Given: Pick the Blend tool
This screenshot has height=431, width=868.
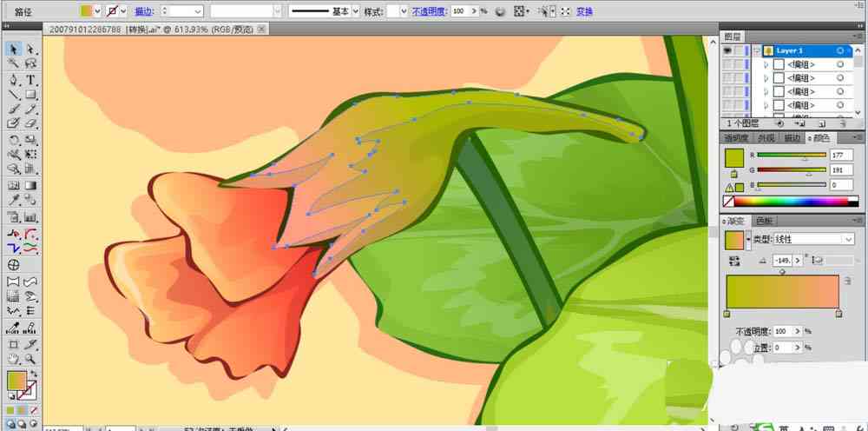Looking at the screenshot, I should [x=30, y=202].
